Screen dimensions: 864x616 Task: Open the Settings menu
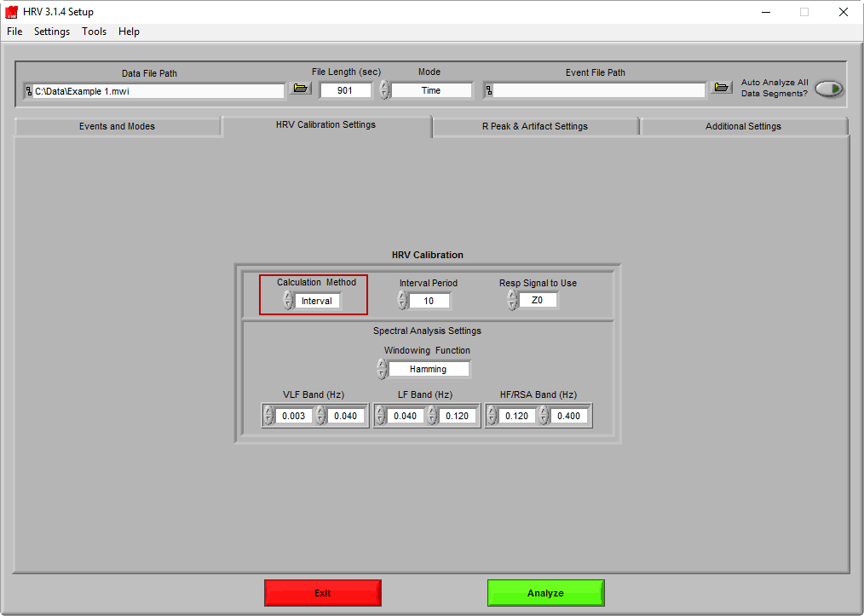[x=52, y=32]
